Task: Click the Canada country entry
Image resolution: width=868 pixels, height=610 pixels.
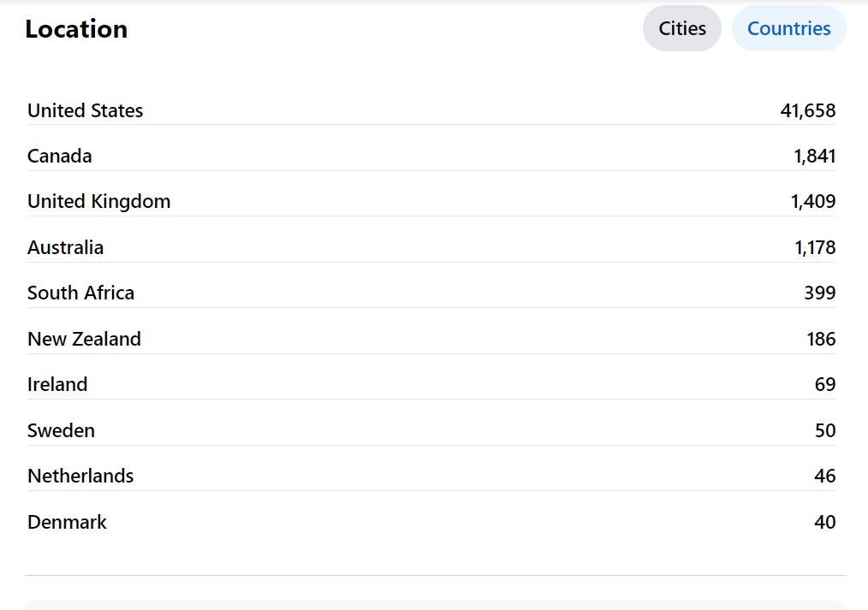Action: click(60, 156)
